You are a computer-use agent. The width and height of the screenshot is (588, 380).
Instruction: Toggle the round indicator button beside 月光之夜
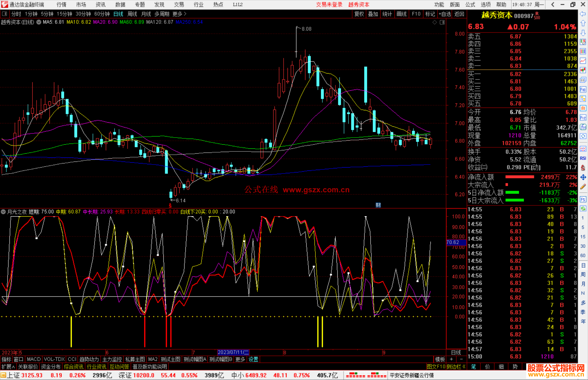click(4, 212)
